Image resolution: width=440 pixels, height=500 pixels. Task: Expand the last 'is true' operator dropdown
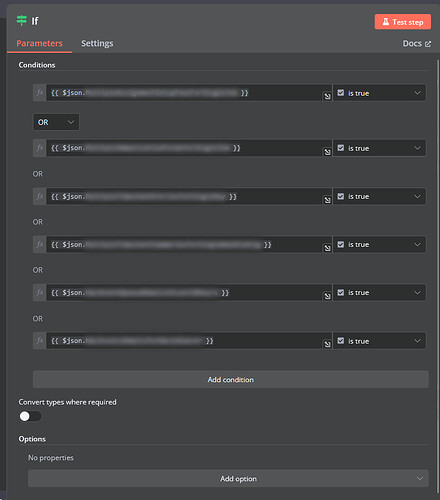[379, 341]
